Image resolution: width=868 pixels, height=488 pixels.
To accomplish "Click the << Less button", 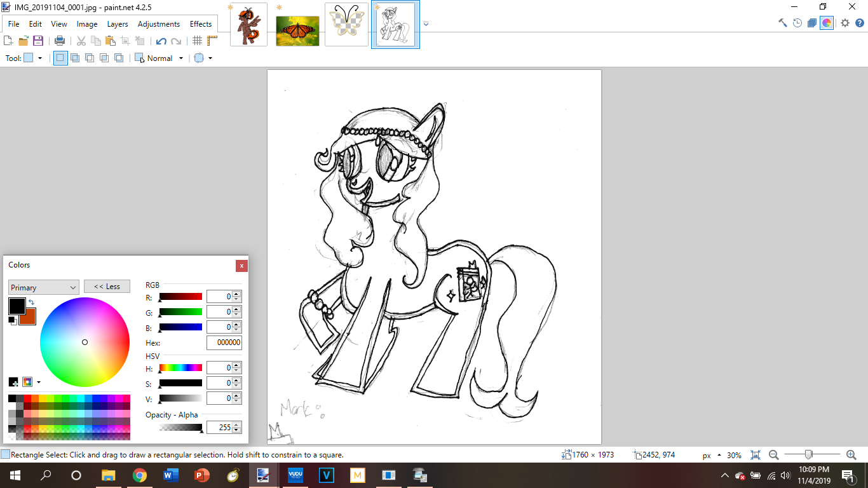I will point(107,287).
